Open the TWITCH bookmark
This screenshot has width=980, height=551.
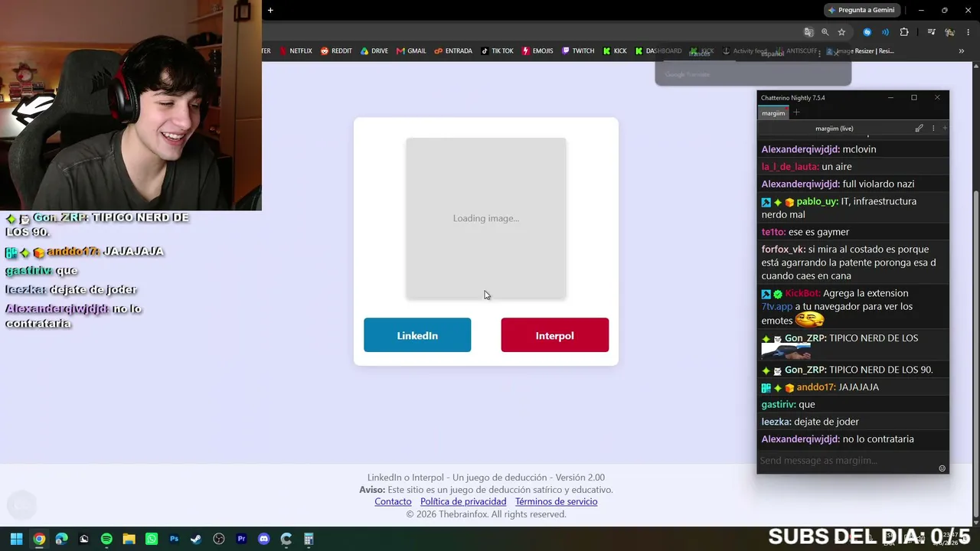578,51
